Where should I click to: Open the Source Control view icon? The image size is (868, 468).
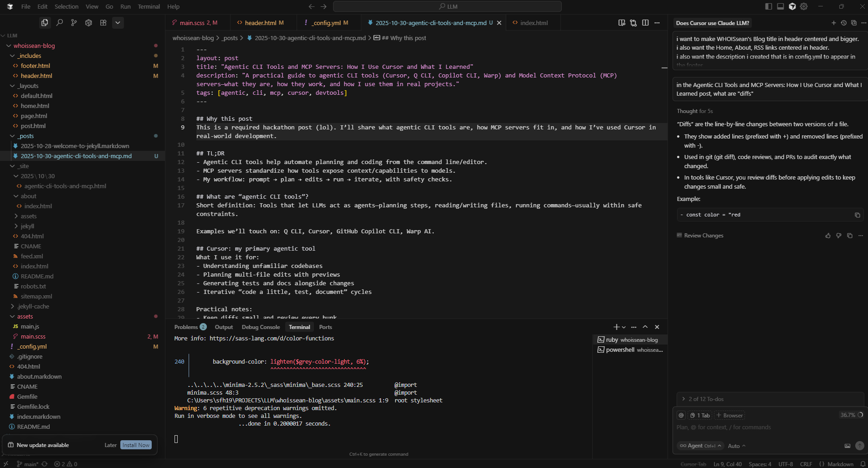[74, 23]
